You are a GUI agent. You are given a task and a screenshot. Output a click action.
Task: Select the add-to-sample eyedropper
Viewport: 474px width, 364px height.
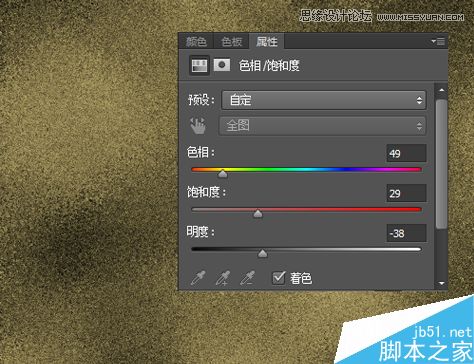click(223, 278)
